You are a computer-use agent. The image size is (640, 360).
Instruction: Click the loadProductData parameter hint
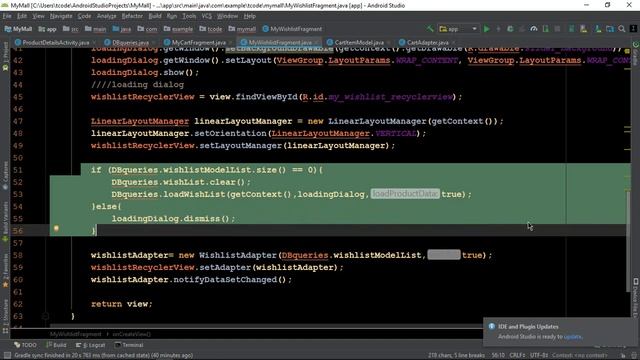point(405,194)
